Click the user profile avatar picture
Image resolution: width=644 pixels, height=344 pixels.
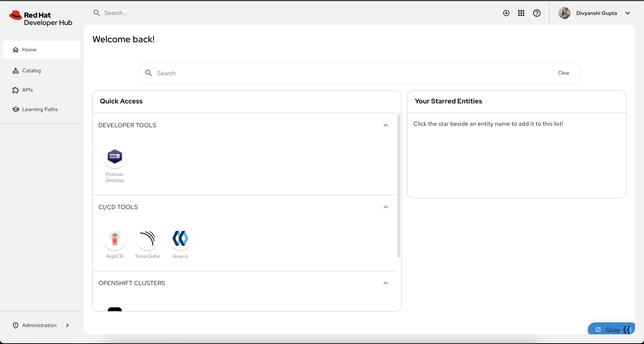[564, 13]
